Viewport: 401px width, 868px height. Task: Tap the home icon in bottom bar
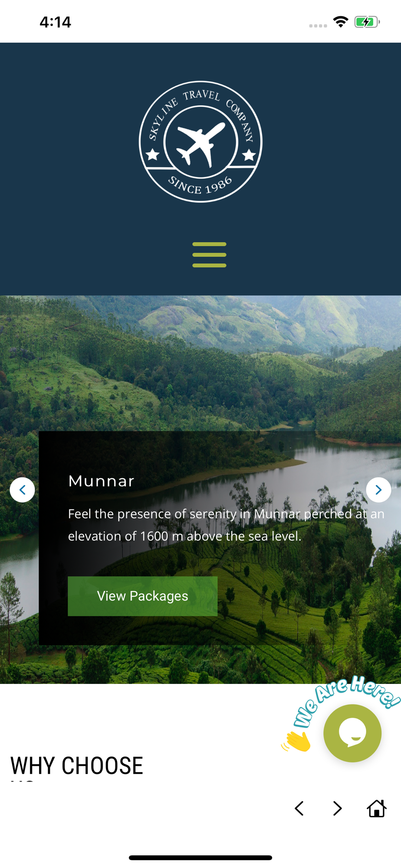[377, 808]
